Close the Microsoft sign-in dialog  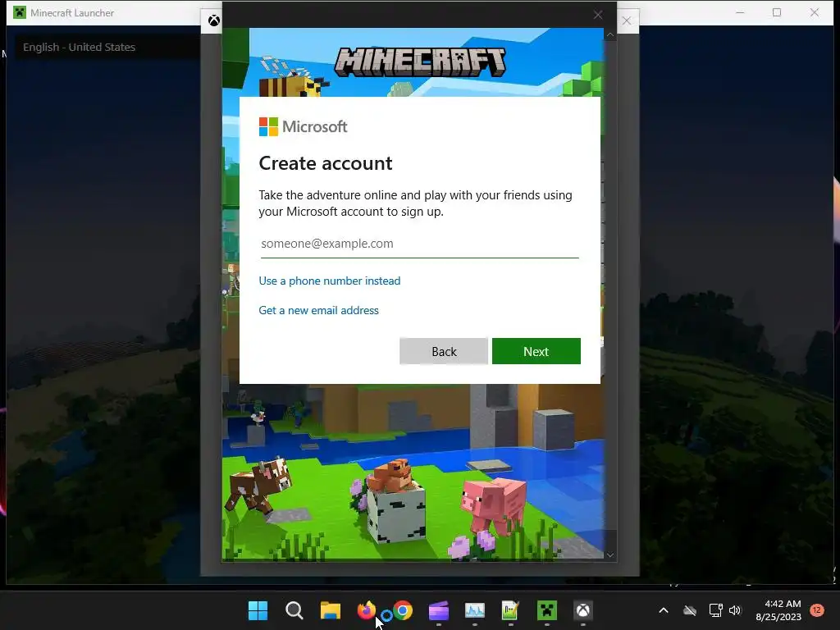[x=598, y=15]
